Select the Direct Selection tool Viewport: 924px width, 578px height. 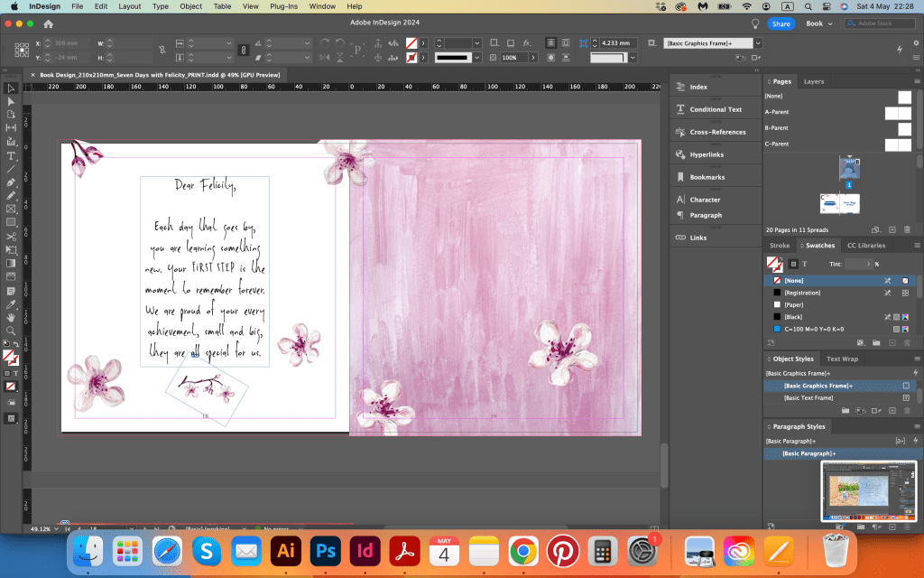[x=11, y=101]
